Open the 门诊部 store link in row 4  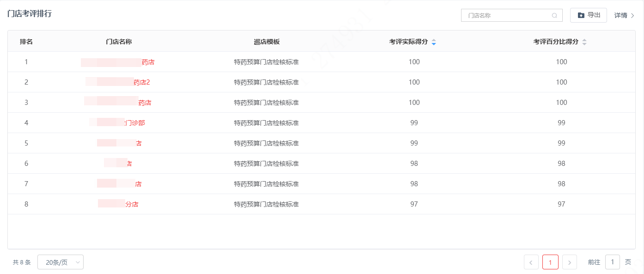(118, 123)
